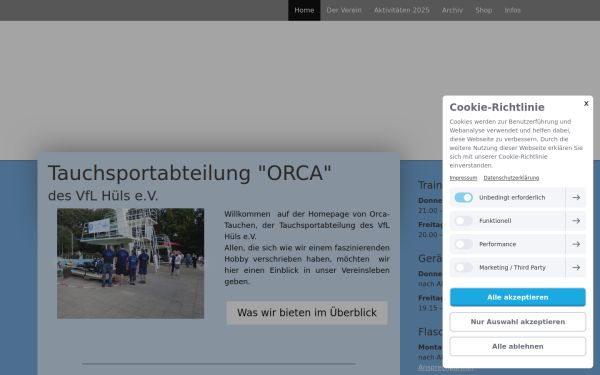Image resolution: width=600 pixels, height=375 pixels.
Task: Enable the Performance cookie switch
Action: click(x=463, y=244)
